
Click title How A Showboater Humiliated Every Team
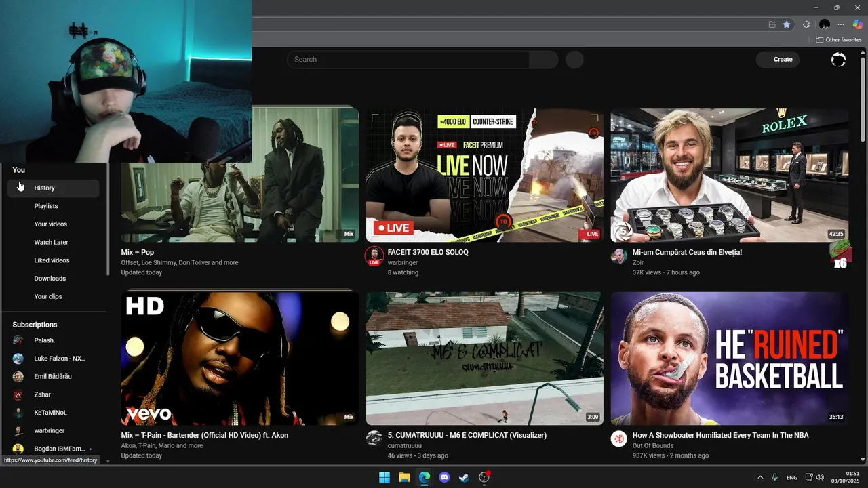[x=720, y=435]
